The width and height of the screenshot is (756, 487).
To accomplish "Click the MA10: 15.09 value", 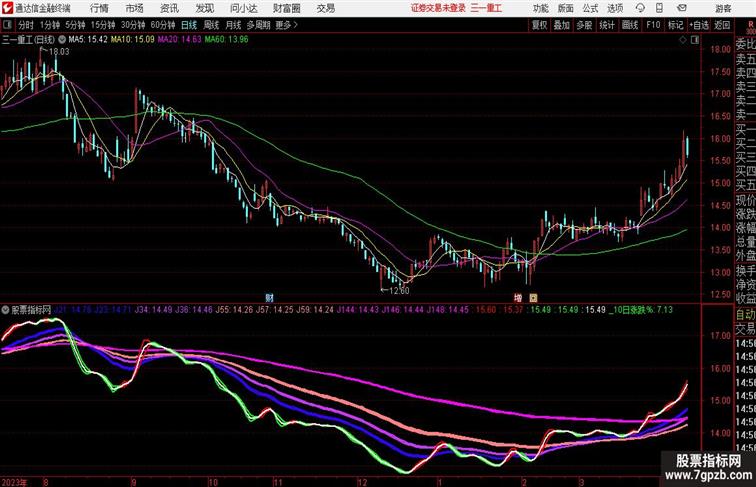I will point(133,40).
